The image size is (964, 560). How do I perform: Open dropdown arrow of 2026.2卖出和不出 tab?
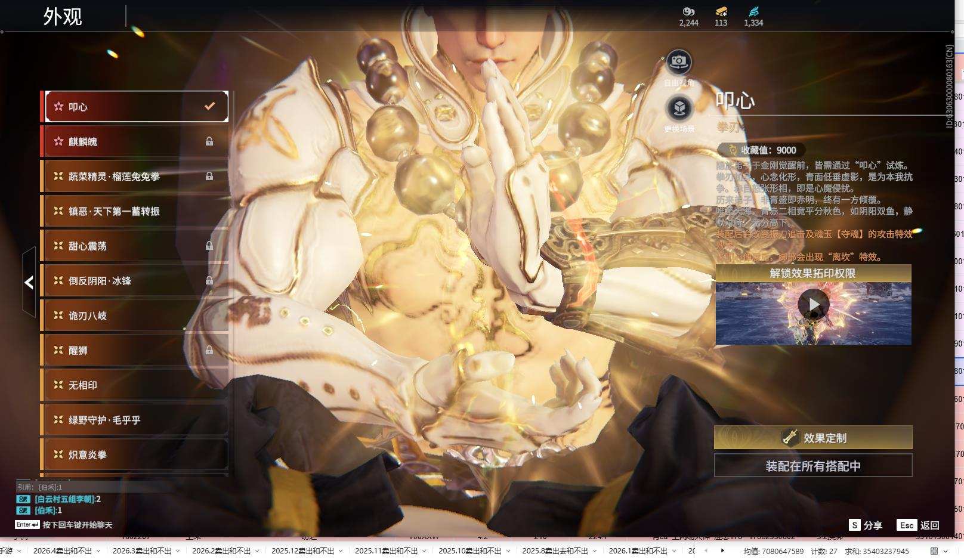257,551
